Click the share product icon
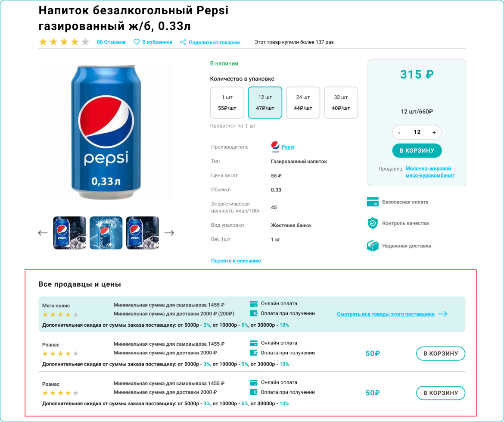 [183, 42]
